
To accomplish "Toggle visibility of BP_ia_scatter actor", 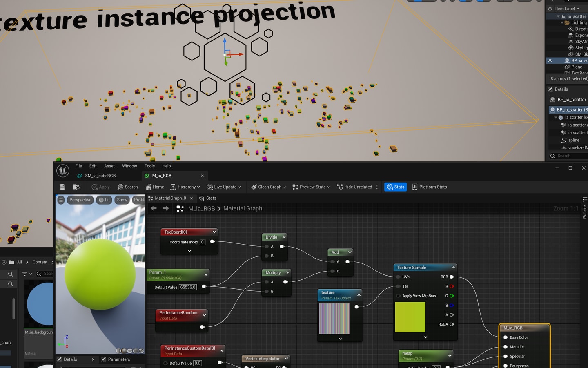I will tap(550, 60).
